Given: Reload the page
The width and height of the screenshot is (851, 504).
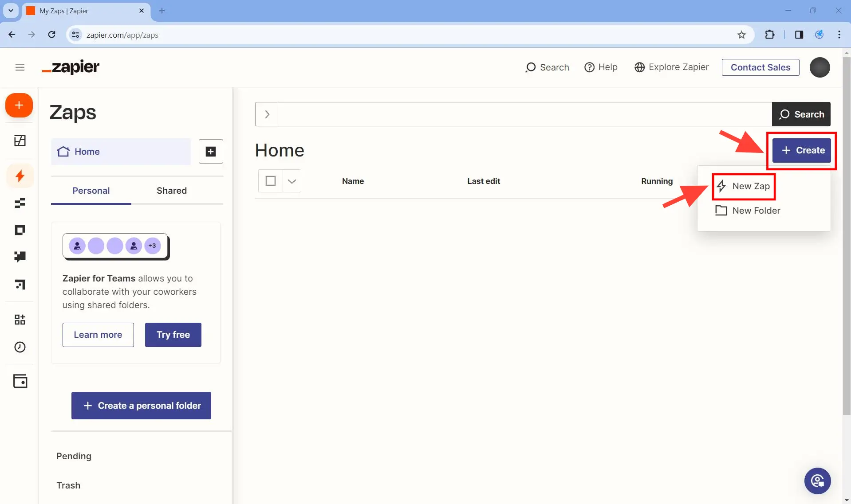Looking at the screenshot, I should tap(51, 35).
